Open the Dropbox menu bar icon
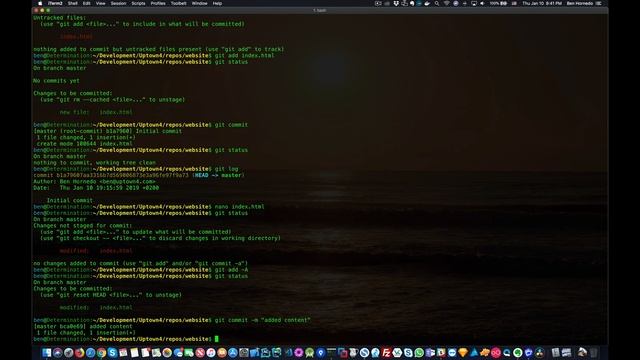 [x=396, y=3]
